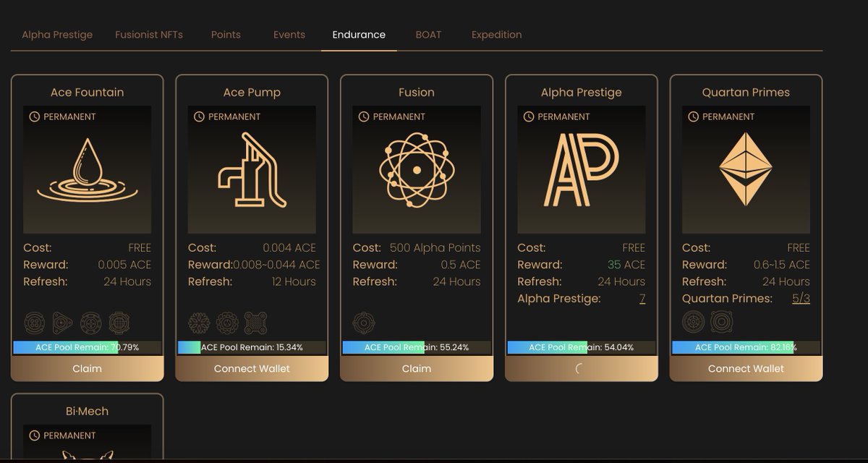The height and width of the screenshot is (463, 868).
Task: Open the Events tab
Action: (x=289, y=35)
